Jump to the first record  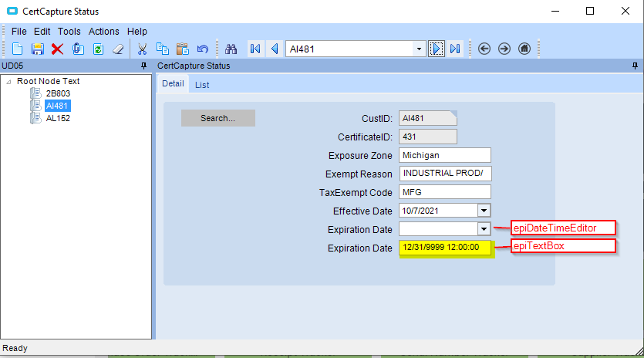[x=255, y=49]
